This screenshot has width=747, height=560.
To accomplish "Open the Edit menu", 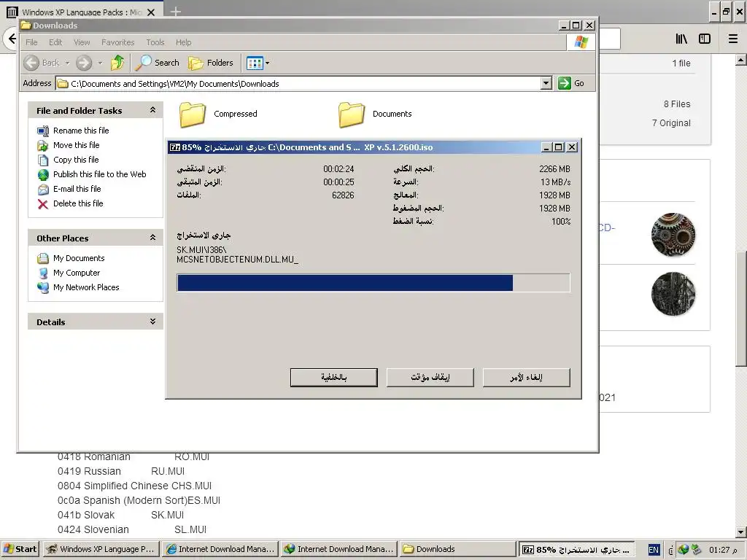I will pyautogui.click(x=55, y=42).
